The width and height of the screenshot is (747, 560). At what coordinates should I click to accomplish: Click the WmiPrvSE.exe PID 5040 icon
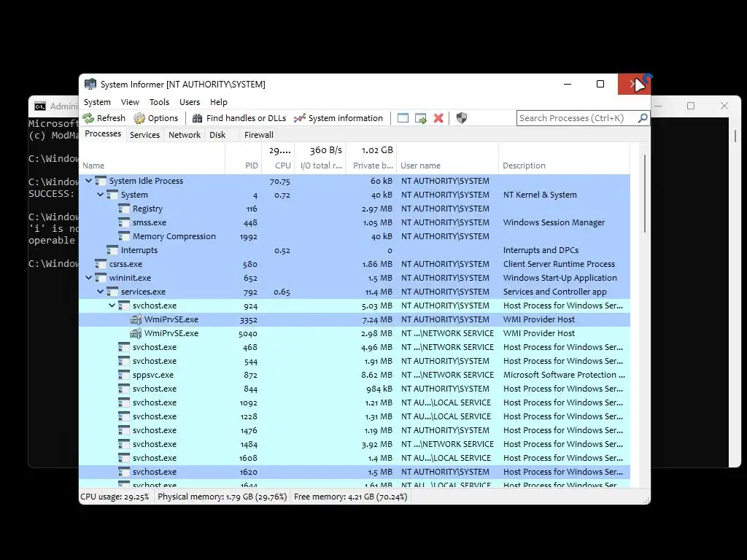click(136, 333)
